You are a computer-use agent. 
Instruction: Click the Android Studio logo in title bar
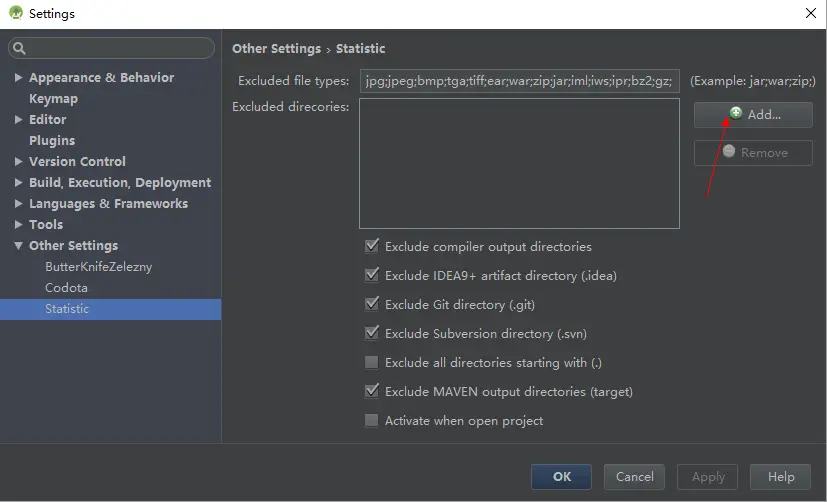16,13
